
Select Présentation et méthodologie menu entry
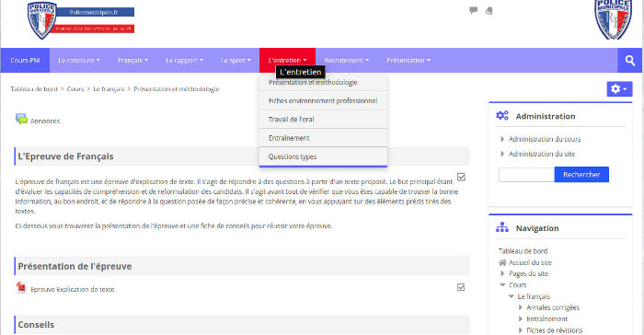pos(323,82)
